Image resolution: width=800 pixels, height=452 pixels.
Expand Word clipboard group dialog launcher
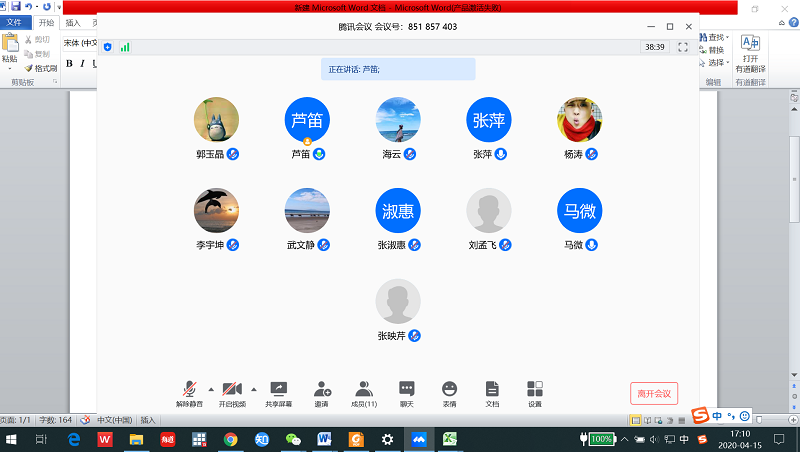[x=55, y=82]
